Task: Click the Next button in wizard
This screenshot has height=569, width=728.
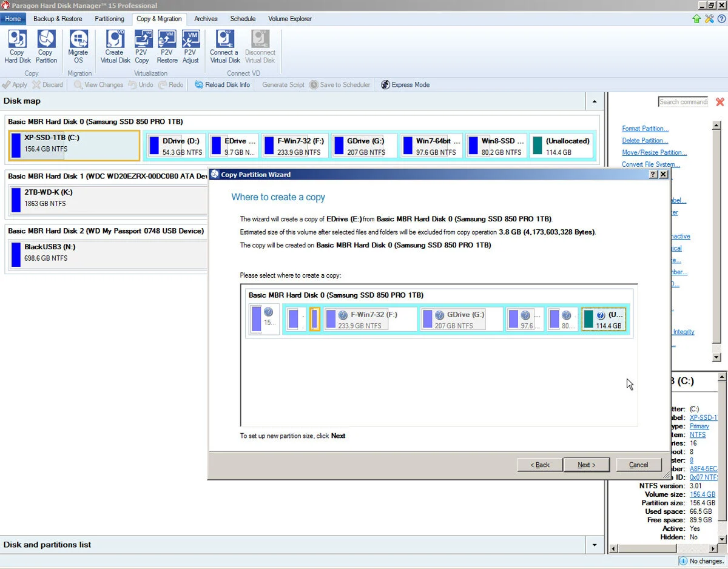Action: 586,465
